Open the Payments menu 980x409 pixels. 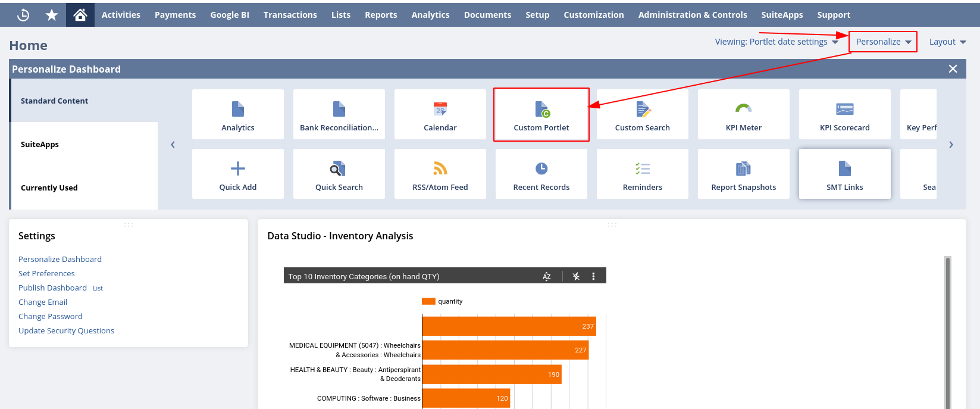tap(175, 15)
